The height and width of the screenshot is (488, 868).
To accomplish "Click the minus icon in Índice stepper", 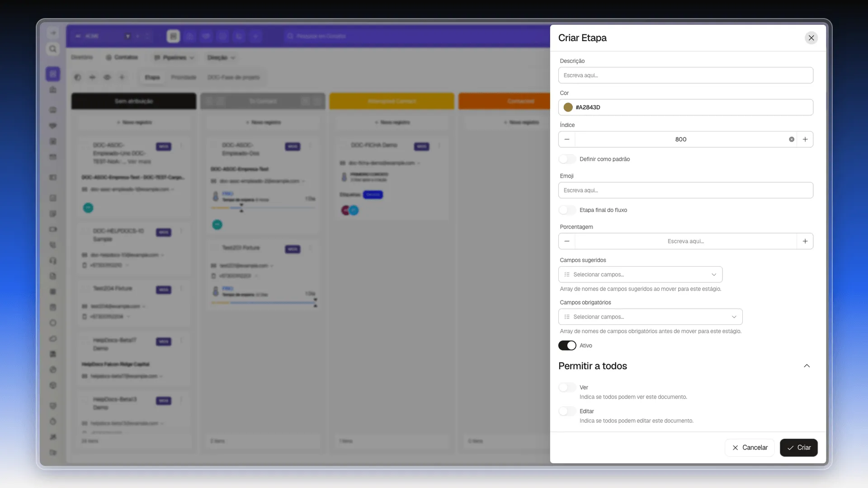I will click(x=567, y=139).
